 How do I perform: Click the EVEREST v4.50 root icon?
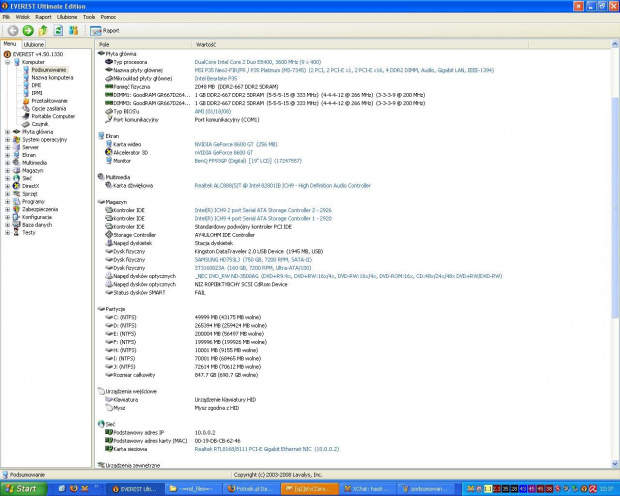click(7, 54)
